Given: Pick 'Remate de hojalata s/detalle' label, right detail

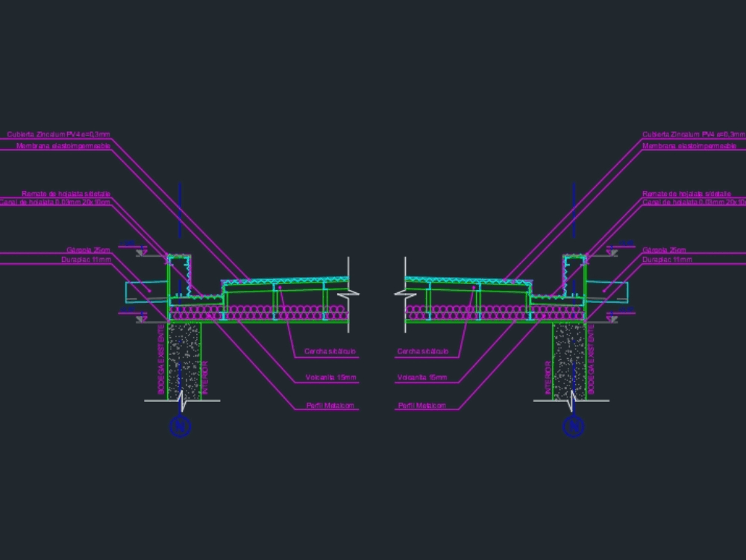Looking at the screenshot, I should pos(686,194).
